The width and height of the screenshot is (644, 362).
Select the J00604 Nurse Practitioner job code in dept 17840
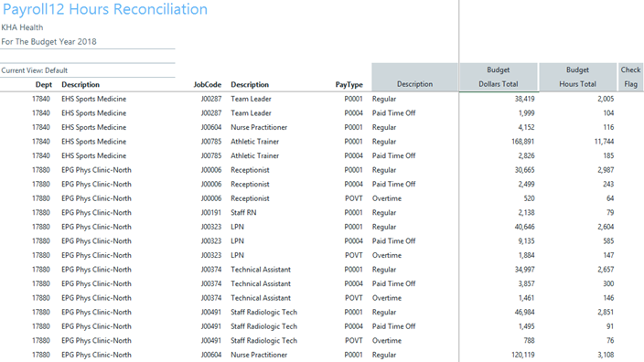[x=211, y=127]
